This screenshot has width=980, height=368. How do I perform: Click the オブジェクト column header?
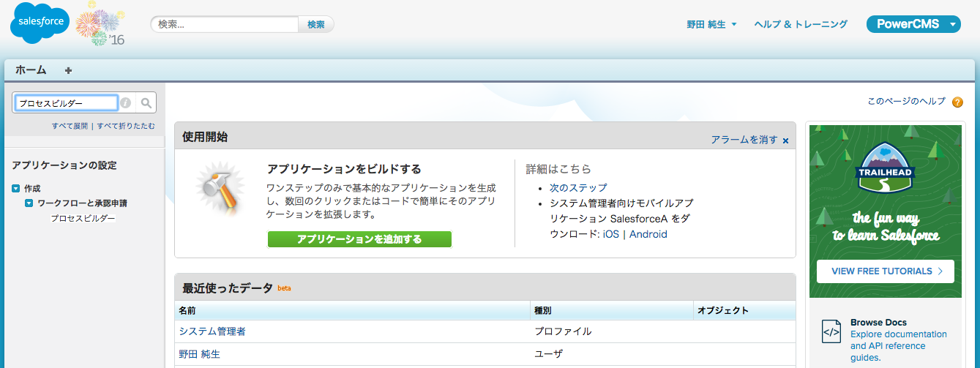(744, 310)
